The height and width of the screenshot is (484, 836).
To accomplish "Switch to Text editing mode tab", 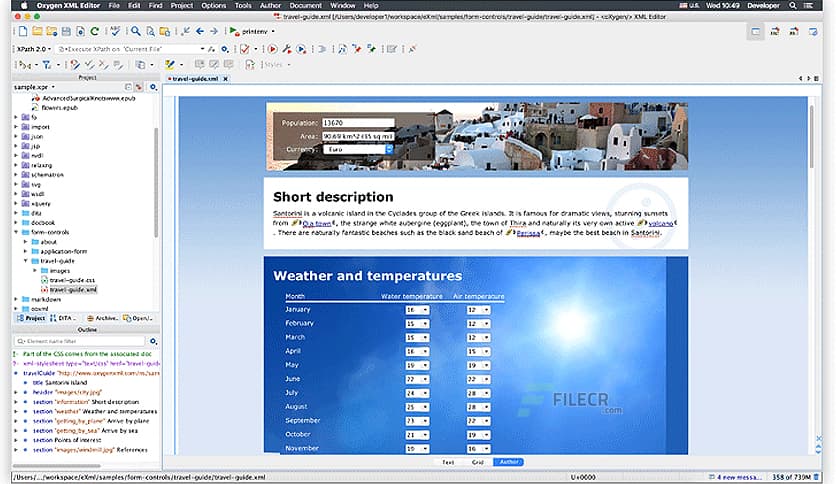I will pyautogui.click(x=448, y=462).
